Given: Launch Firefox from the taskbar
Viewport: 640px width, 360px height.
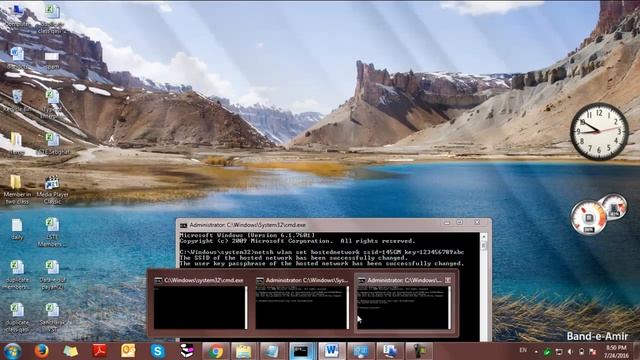Looking at the screenshot, I should click(41, 351).
